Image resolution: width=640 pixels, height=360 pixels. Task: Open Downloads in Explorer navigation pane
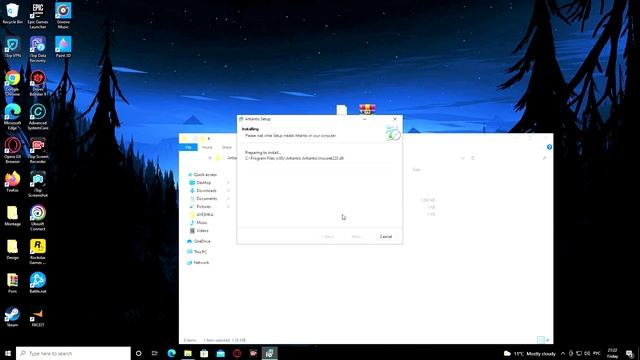point(203,191)
